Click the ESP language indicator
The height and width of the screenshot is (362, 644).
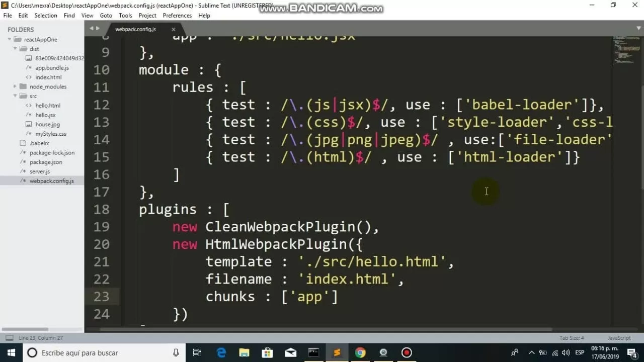[x=580, y=352]
